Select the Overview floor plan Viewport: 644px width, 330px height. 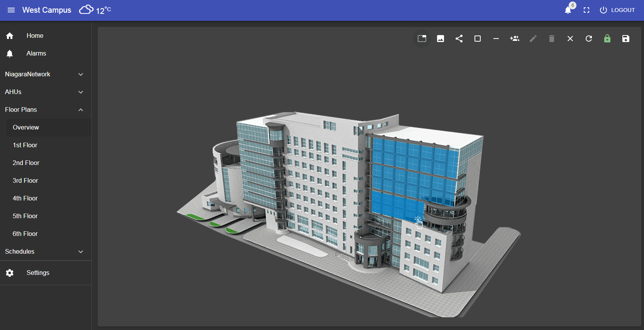pos(49,128)
